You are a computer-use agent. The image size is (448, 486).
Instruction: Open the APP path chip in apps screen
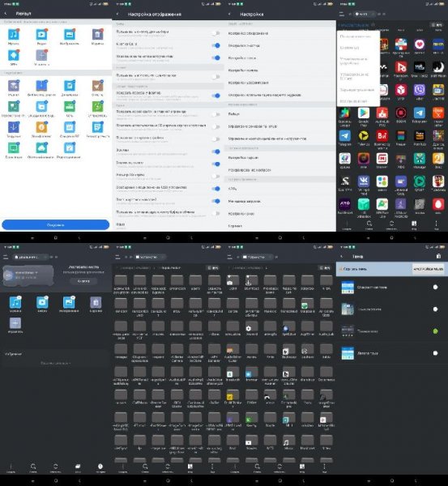[x=364, y=14]
